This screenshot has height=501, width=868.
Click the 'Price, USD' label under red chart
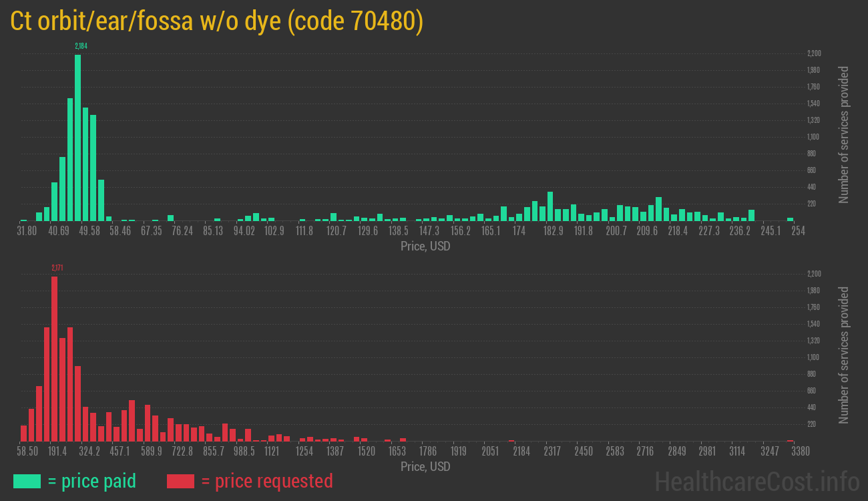click(x=425, y=466)
